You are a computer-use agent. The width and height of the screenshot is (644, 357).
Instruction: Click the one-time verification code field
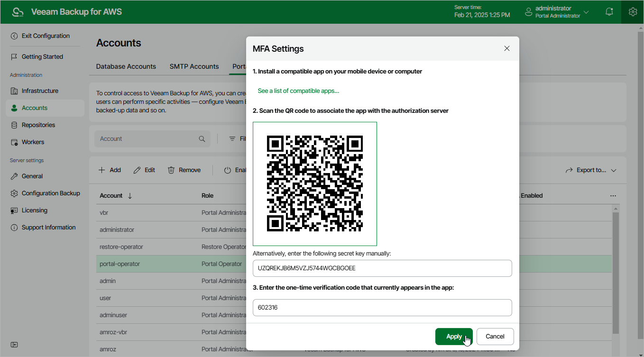(382, 308)
